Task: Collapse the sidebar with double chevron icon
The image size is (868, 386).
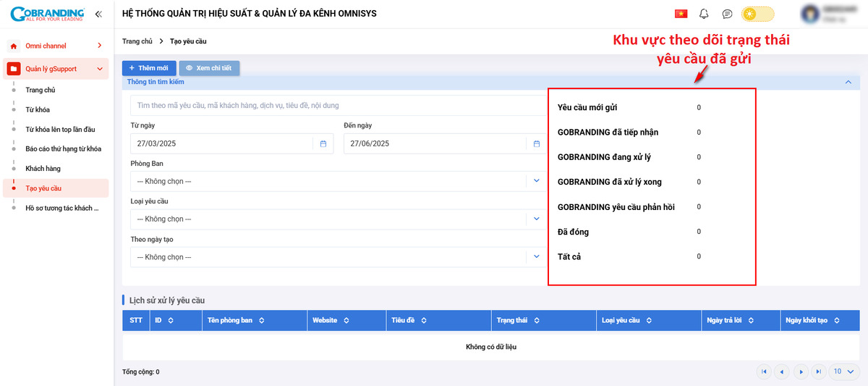Action: click(x=98, y=14)
